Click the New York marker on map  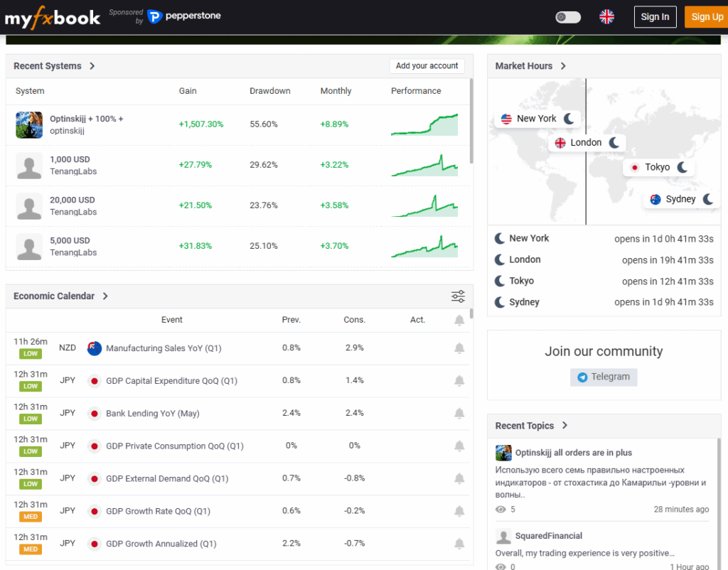[537, 119]
